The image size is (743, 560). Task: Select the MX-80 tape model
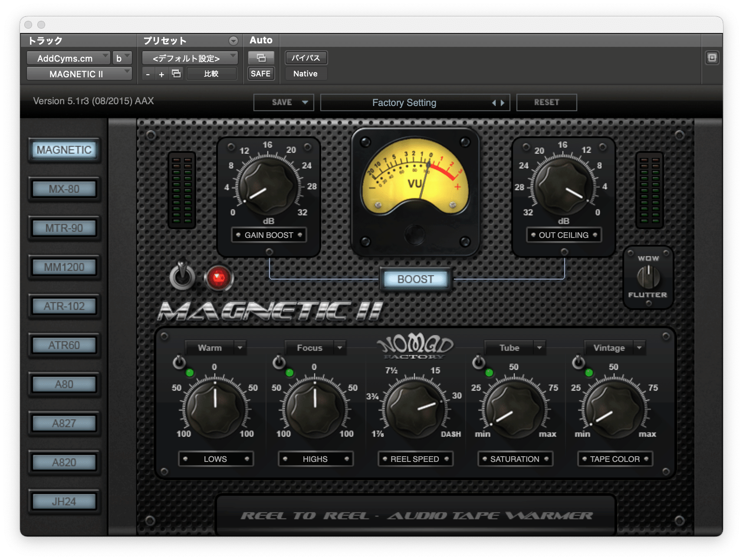point(64,189)
